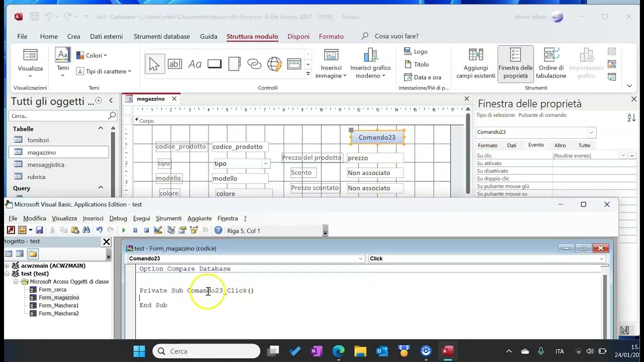Click the Data e ora button
Image resolution: width=644 pixels, height=362 pixels.
(x=423, y=77)
